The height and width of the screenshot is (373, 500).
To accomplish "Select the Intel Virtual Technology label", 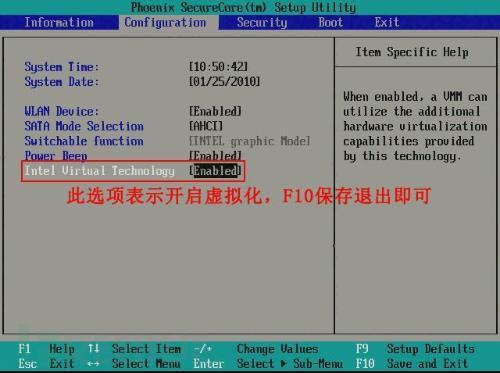I will (x=99, y=171).
